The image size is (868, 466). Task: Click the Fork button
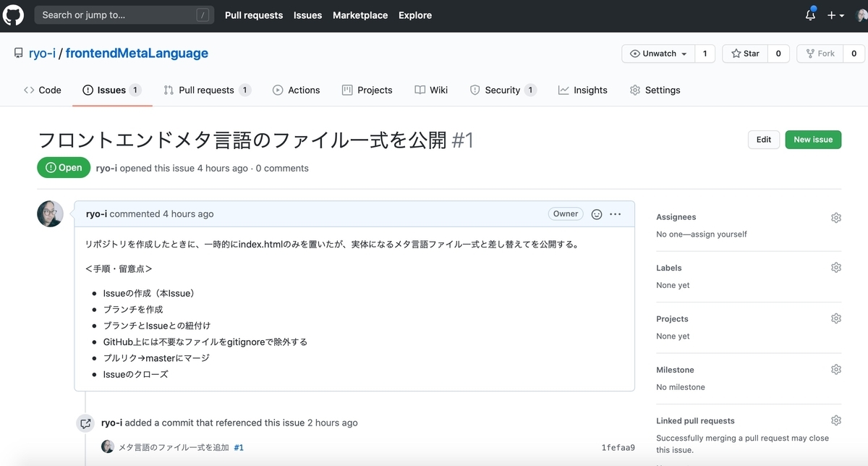tap(820, 54)
